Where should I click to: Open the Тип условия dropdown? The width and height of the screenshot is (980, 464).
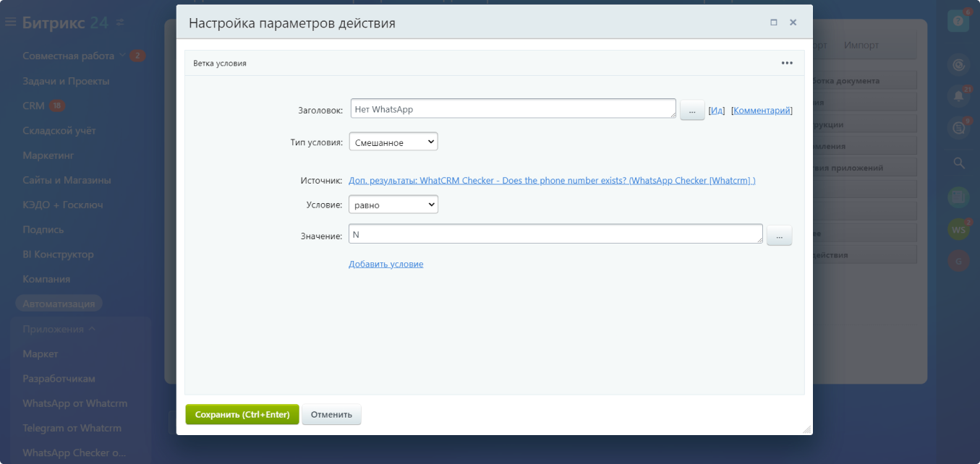coord(393,142)
